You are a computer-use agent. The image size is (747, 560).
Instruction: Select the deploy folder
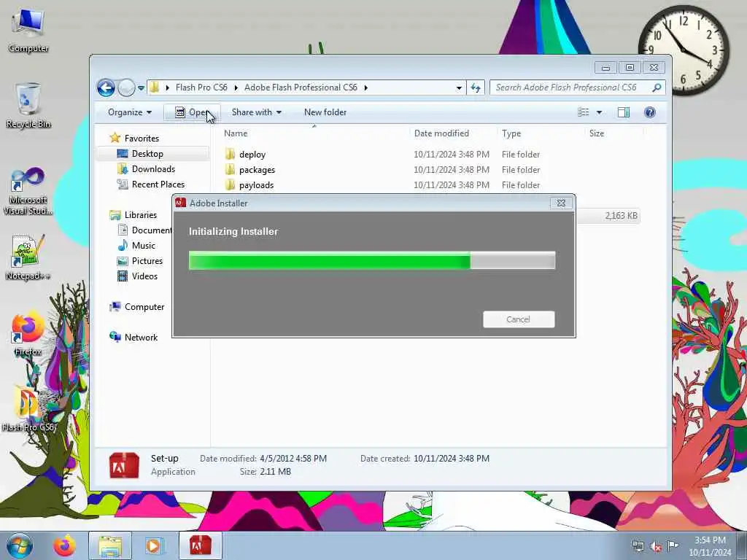(252, 155)
